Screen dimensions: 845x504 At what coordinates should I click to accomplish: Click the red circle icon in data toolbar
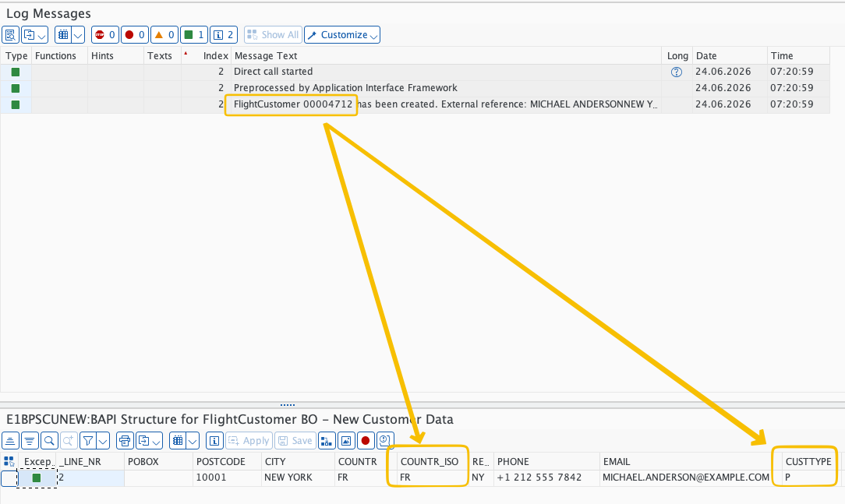[x=366, y=440]
